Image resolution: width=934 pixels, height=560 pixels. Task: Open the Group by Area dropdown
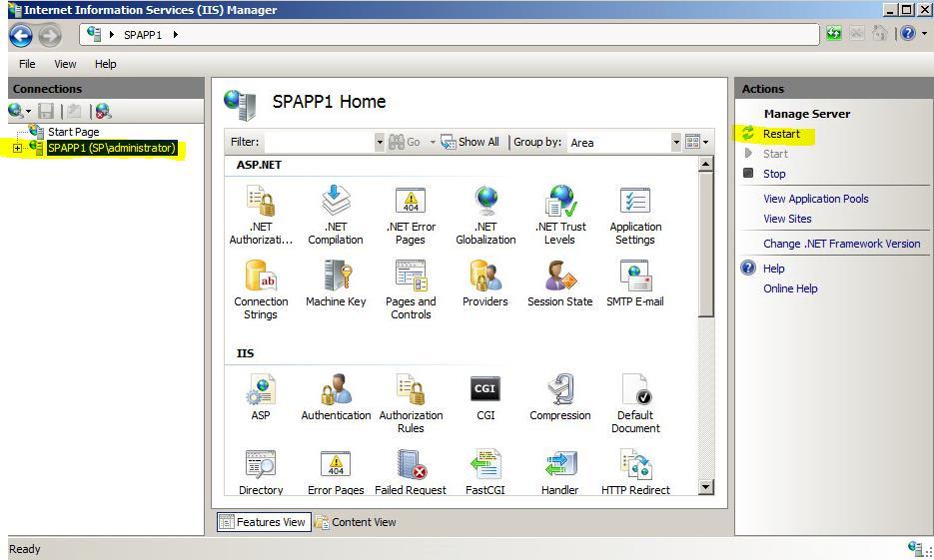(x=676, y=142)
